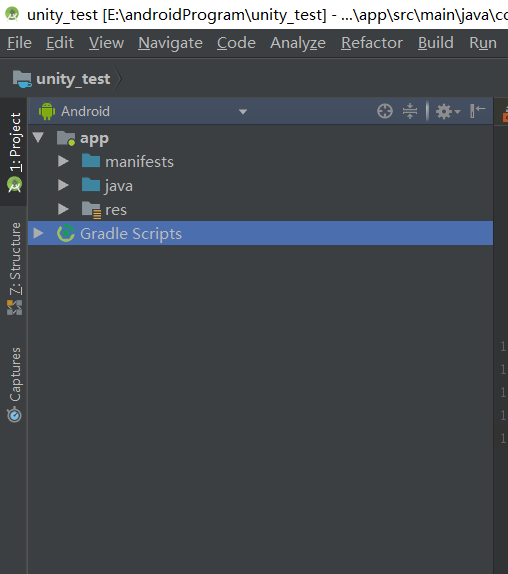The height and width of the screenshot is (574, 508).
Task: Open the Analyze menu
Action: pos(298,43)
